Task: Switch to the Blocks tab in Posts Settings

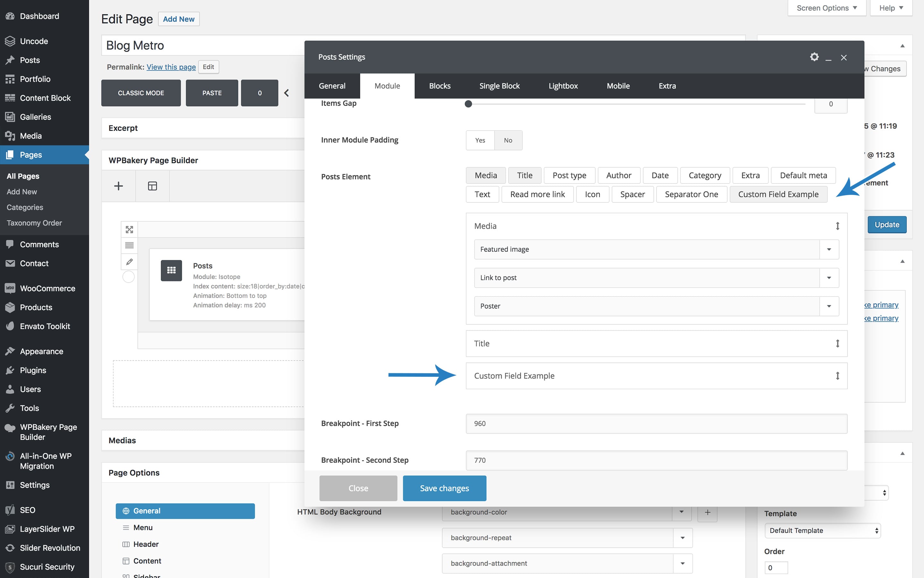Action: 439,85
